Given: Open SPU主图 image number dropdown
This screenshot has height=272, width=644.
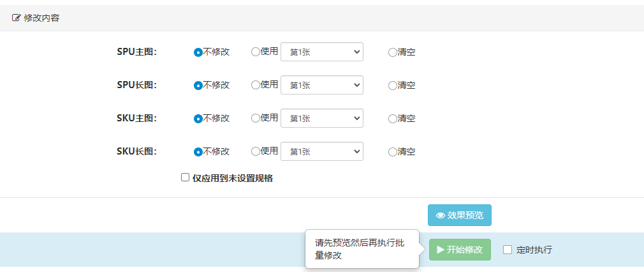Looking at the screenshot, I should (322, 52).
